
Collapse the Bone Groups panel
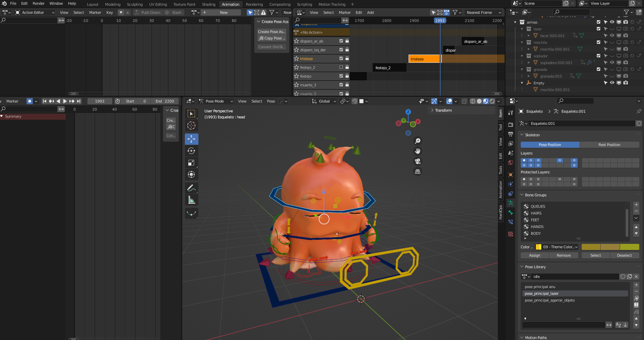(x=522, y=195)
